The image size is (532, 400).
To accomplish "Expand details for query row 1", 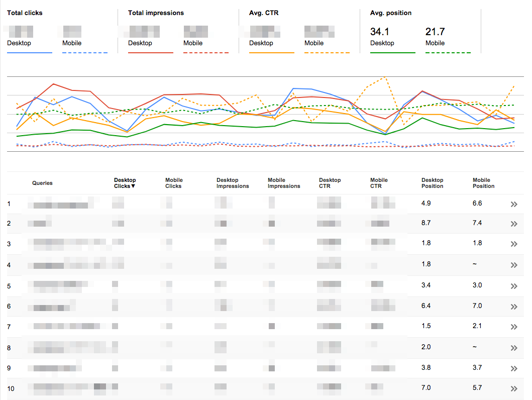I will tap(514, 204).
